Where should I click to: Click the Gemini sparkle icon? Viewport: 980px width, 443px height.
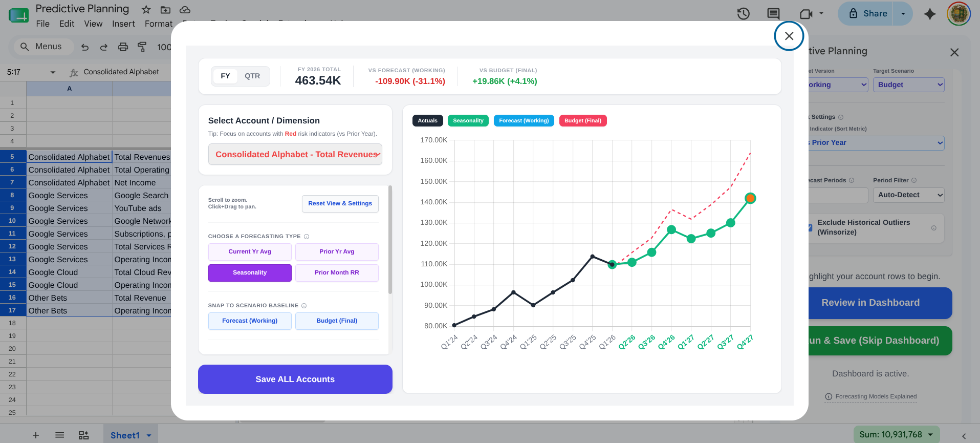(930, 14)
